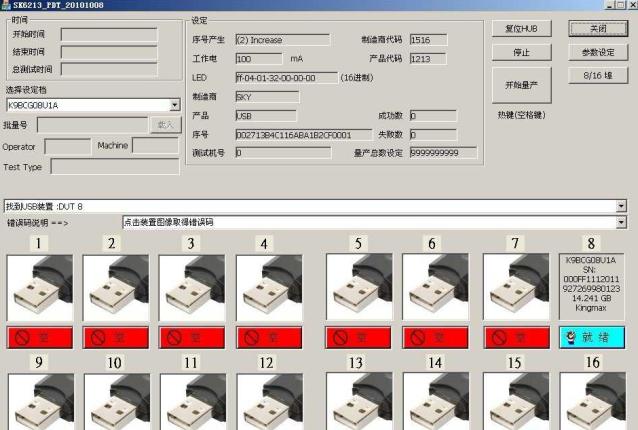Image resolution: width=638 pixels, height=430 pixels.
Task: Click the manufacturer SKY field
Action: pos(267,97)
